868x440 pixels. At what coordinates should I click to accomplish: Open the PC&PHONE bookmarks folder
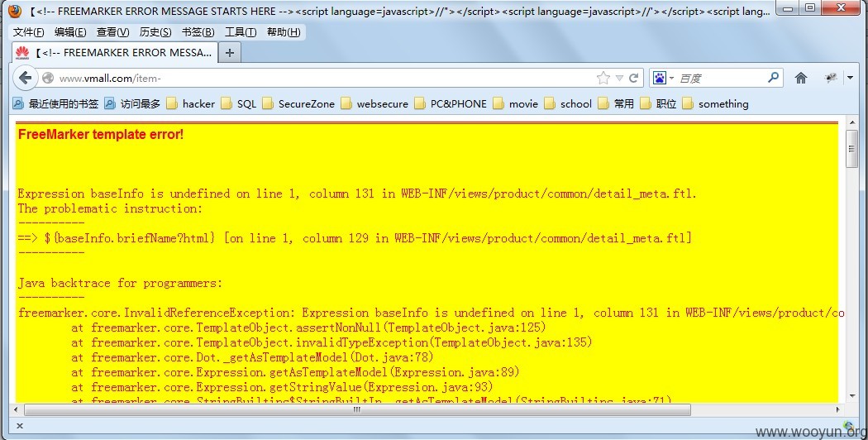tap(451, 103)
